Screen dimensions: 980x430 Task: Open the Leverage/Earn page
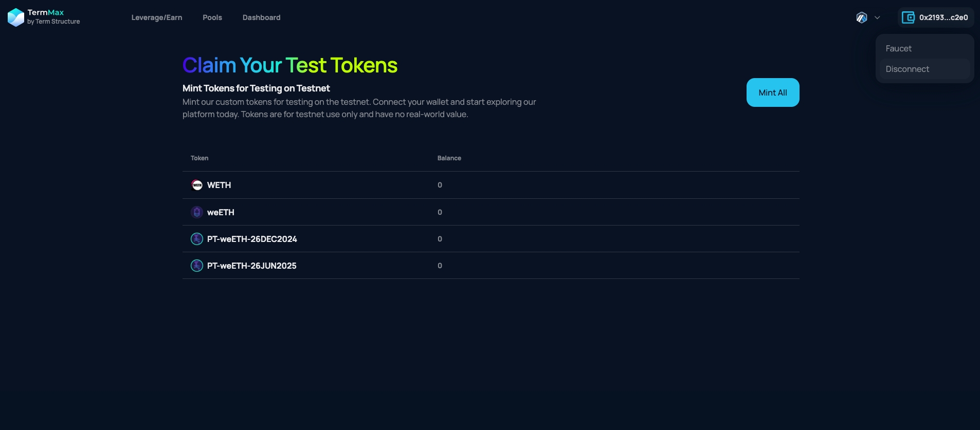pos(157,17)
